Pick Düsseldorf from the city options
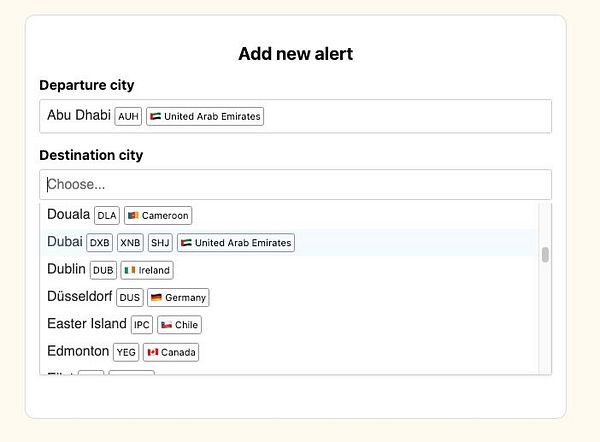This screenshot has height=442, width=600. tap(78, 297)
